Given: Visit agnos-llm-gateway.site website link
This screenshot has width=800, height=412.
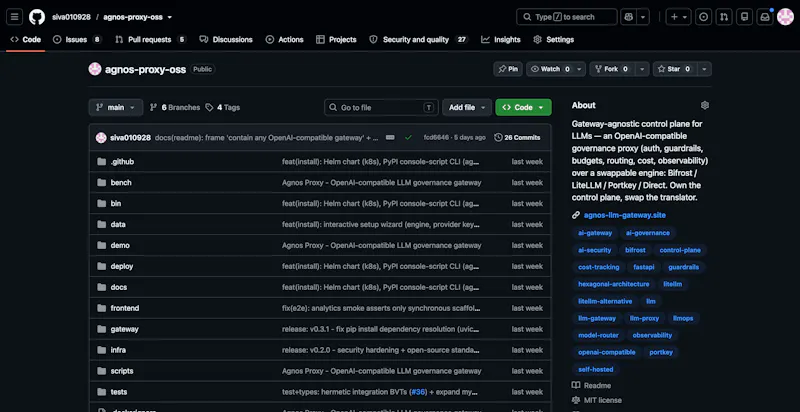Looking at the screenshot, I should (x=624, y=215).
